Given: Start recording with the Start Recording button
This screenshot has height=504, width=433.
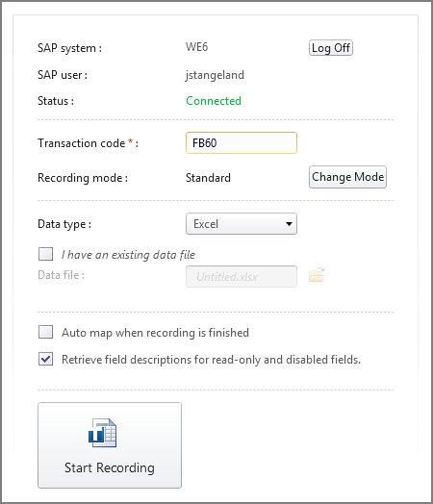Looking at the screenshot, I should (x=110, y=445).
